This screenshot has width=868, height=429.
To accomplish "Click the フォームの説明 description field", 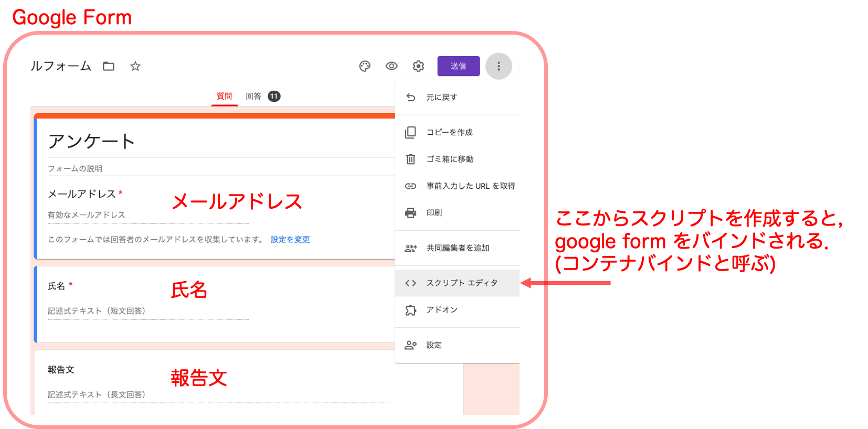I will [220, 169].
